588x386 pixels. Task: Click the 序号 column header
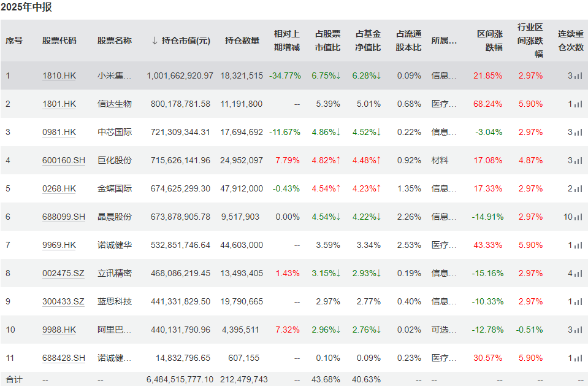coord(14,41)
